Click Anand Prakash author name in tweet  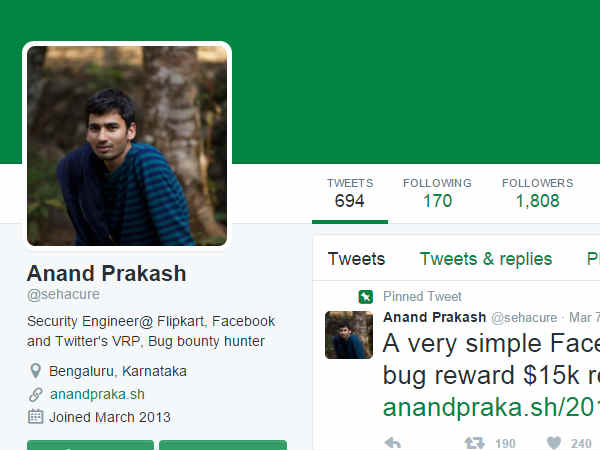pyautogui.click(x=434, y=317)
